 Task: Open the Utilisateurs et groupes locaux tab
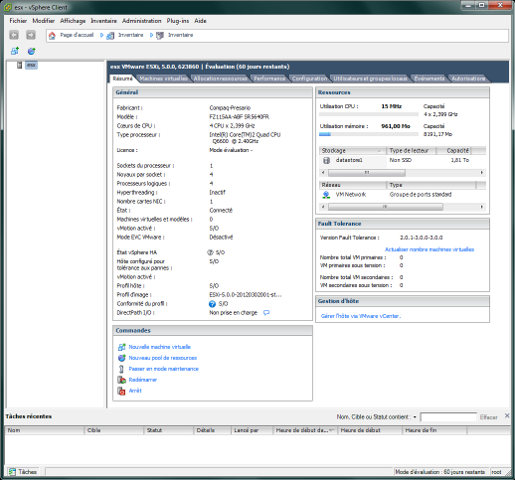[370, 79]
